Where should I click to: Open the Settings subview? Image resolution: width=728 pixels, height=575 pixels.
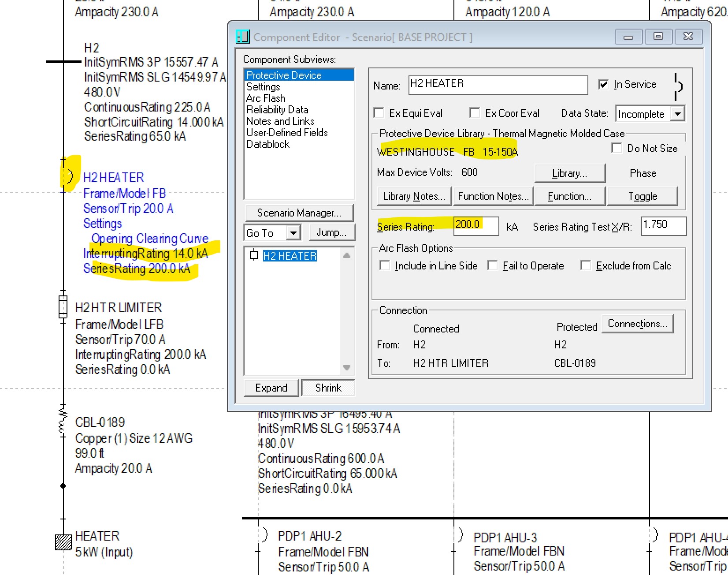pos(263,86)
